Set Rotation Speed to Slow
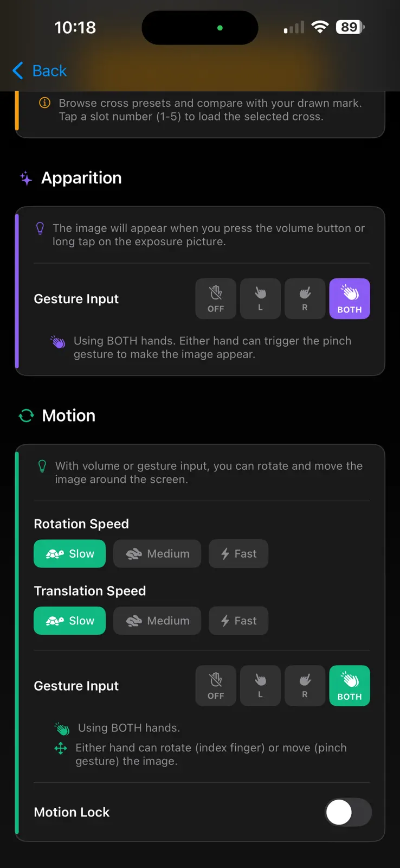400x868 pixels. [x=70, y=553]
